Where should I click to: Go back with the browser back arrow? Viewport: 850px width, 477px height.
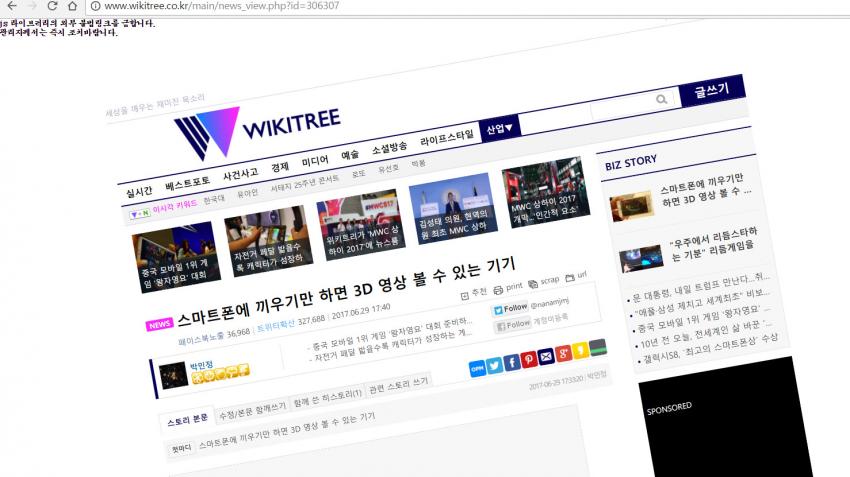[11, 5]
